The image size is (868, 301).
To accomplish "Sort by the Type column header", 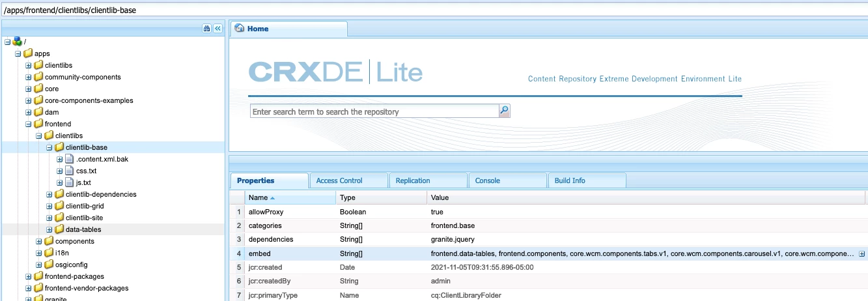I will point(382,197).
